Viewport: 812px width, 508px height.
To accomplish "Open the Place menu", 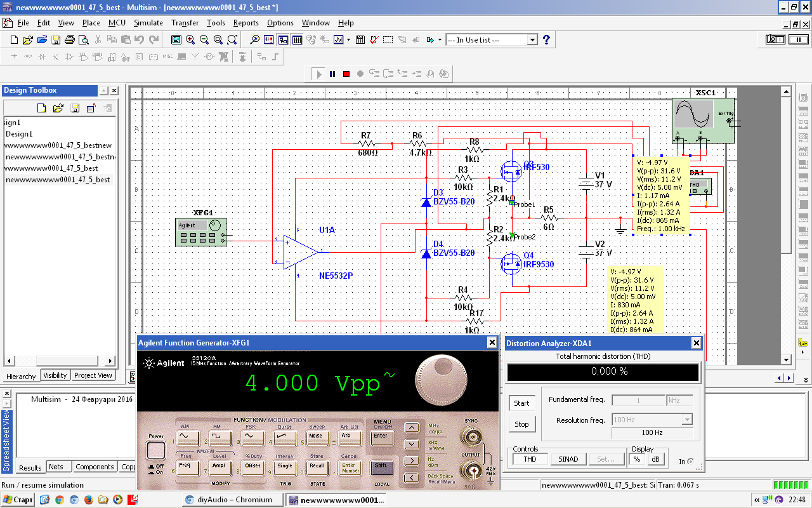I will coord(91,23).
